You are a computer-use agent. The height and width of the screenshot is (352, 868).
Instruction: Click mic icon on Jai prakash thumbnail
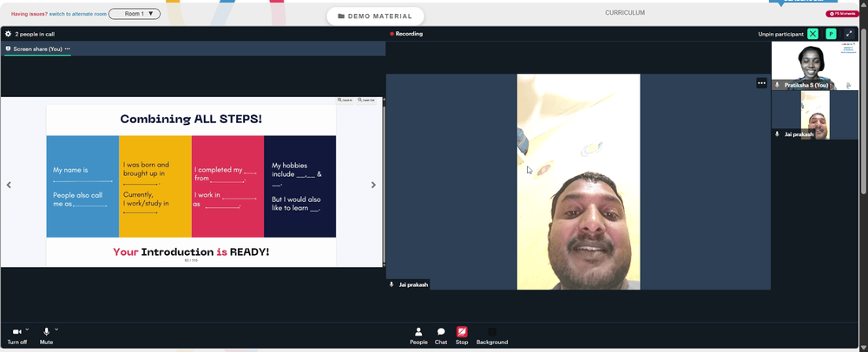777,134
